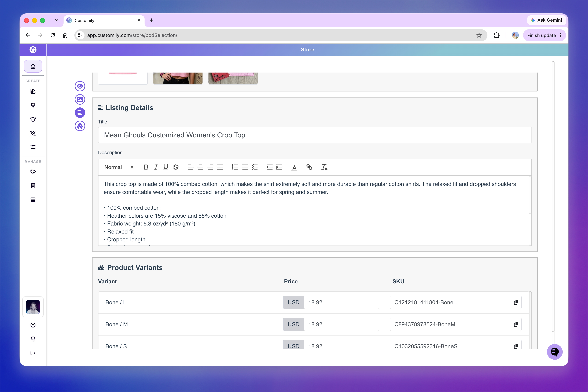Decrease indent in description editor
The width and height of the screenshot is (588, 392).
tap(269, 167)
